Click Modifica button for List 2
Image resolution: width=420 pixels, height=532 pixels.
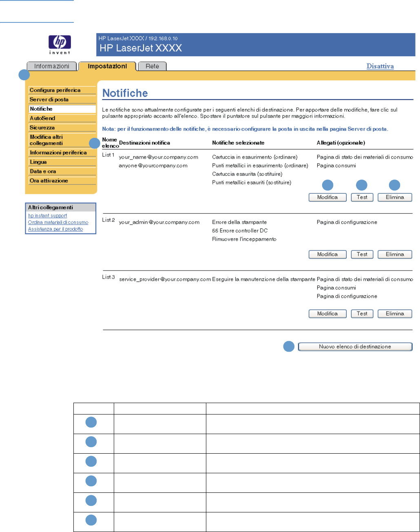pyautogui.click(x=327, y=255)
